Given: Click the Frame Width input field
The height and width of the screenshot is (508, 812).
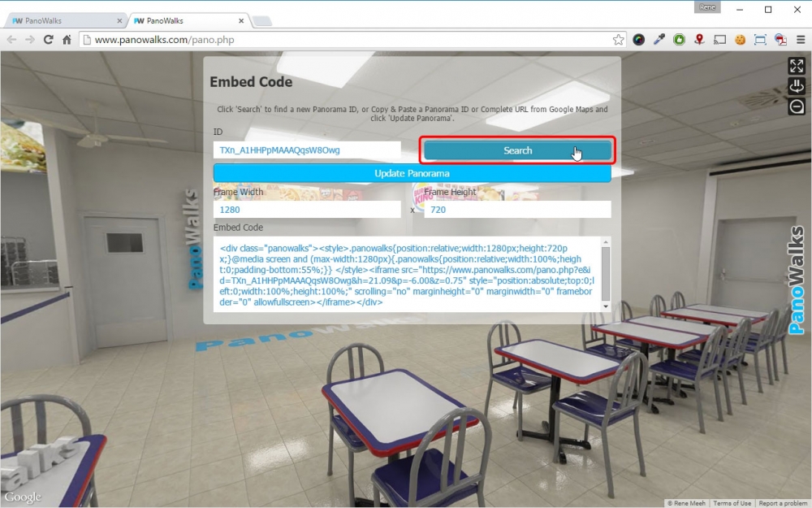Looking at the screenshot, I should click(307, 210).
